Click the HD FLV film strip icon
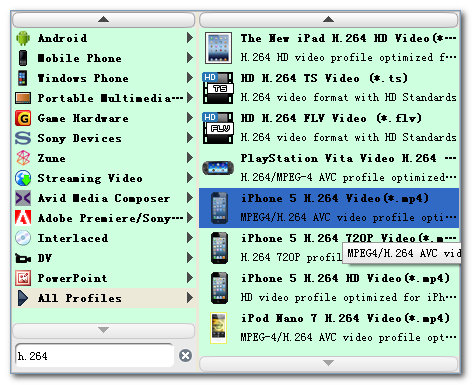The width and height of the screenshot is (472, 385). click(x=218, y=128)
